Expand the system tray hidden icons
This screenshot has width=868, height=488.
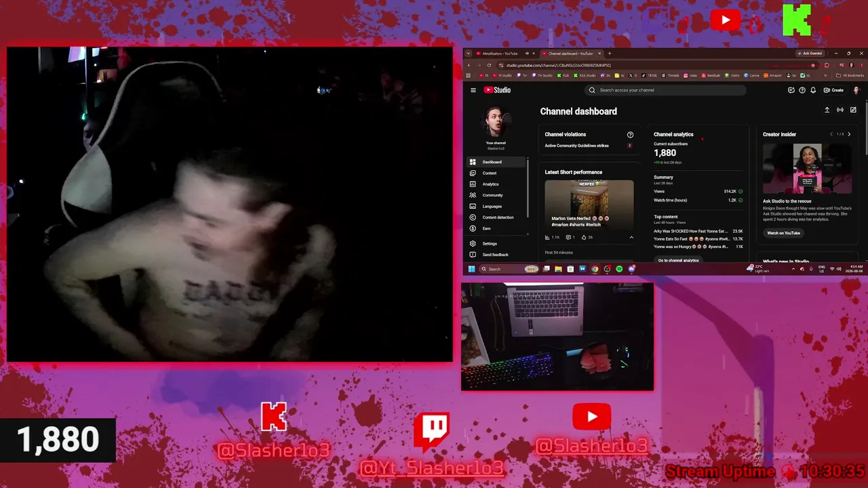793,269
